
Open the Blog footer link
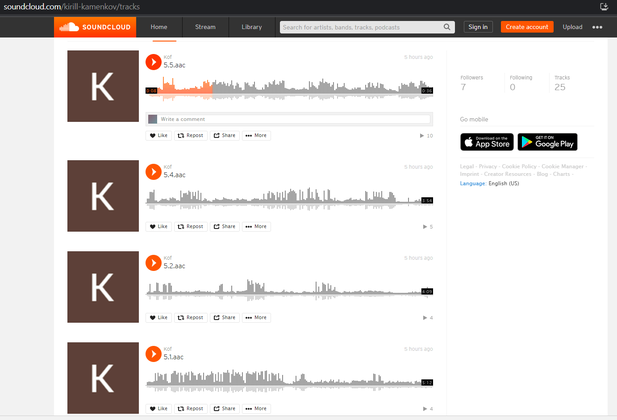[x=542, y=174]
